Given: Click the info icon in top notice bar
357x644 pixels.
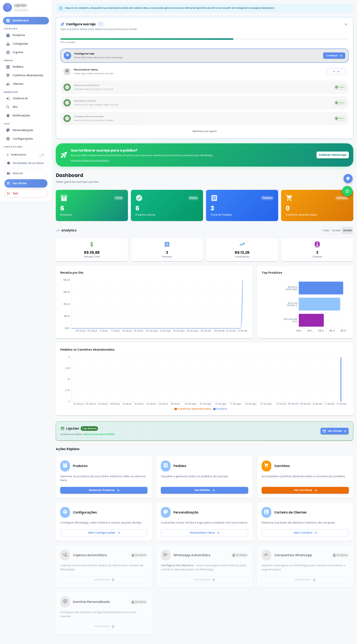Looking at the screenshot, I should 60,8.
